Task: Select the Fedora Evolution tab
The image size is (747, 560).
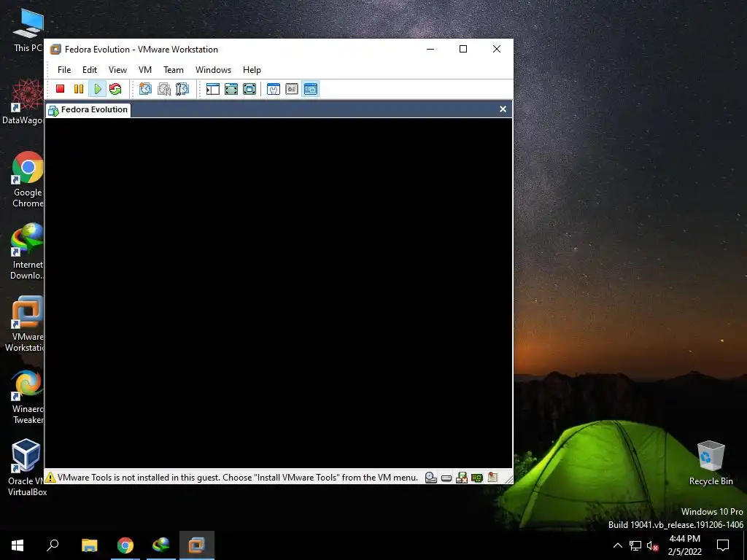Action: coord(88,109)
